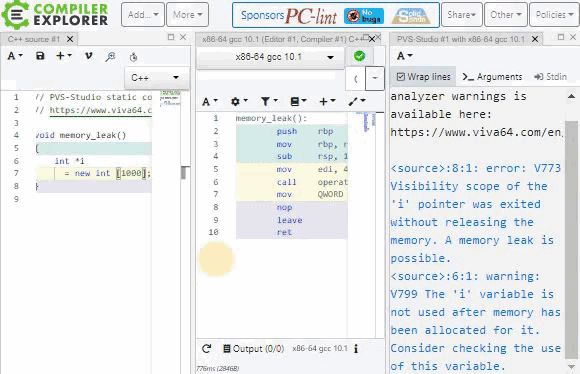
Task: Open the compiler options dropdown arrow
Action: click(375, 78)
